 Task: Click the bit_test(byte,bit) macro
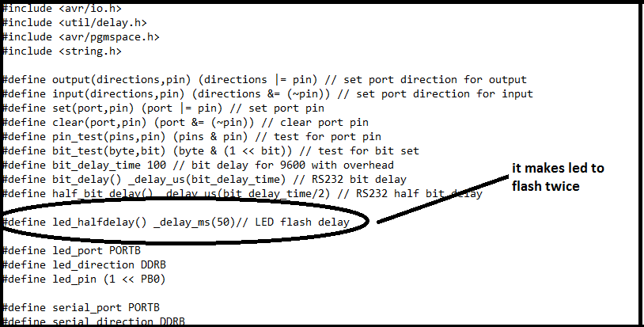click(x=211, y=151)
